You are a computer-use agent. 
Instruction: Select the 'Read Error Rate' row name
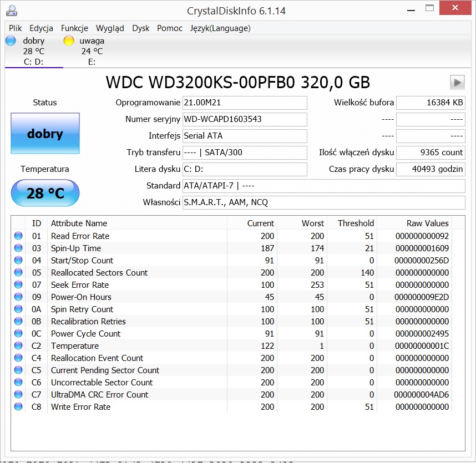tap(80, 236)
